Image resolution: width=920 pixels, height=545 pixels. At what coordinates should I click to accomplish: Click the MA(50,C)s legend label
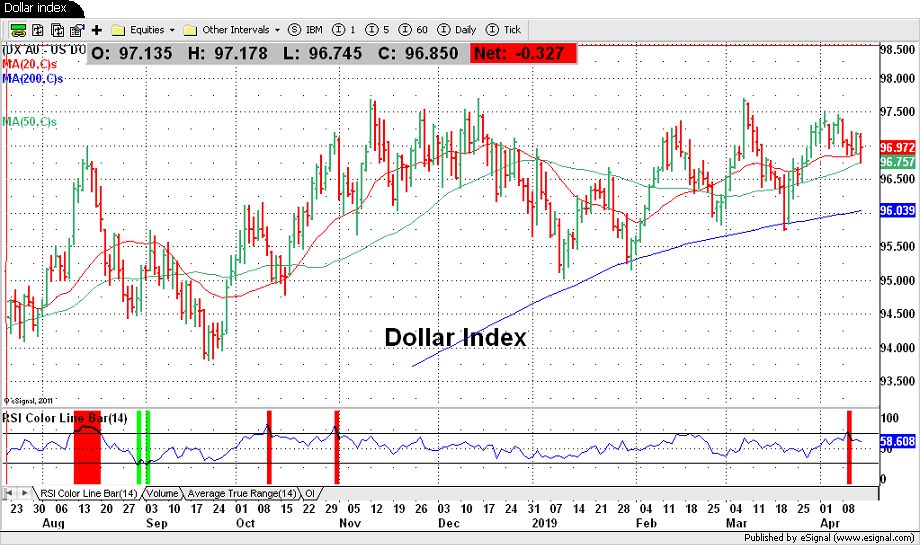coord(30,122)
